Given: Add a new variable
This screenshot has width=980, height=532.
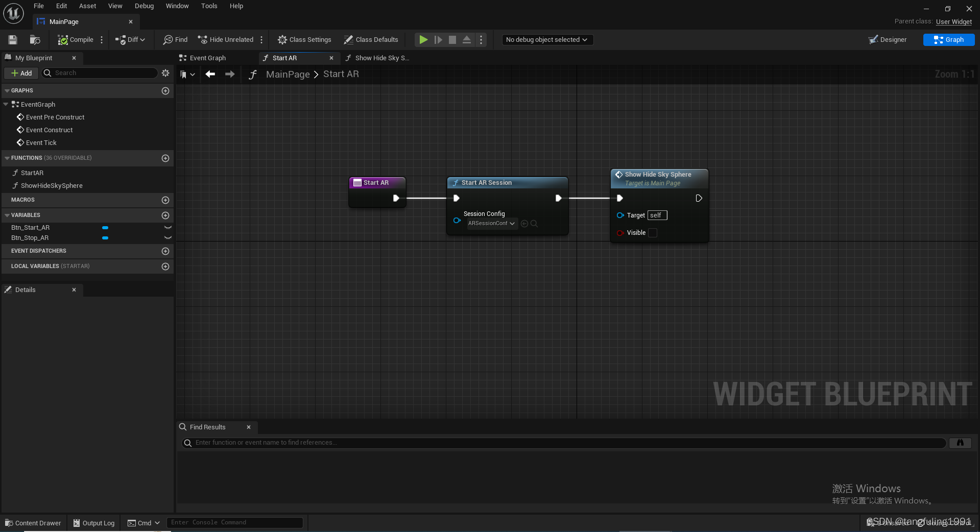Looking at the screenshot, I should (x=165, y=215).
